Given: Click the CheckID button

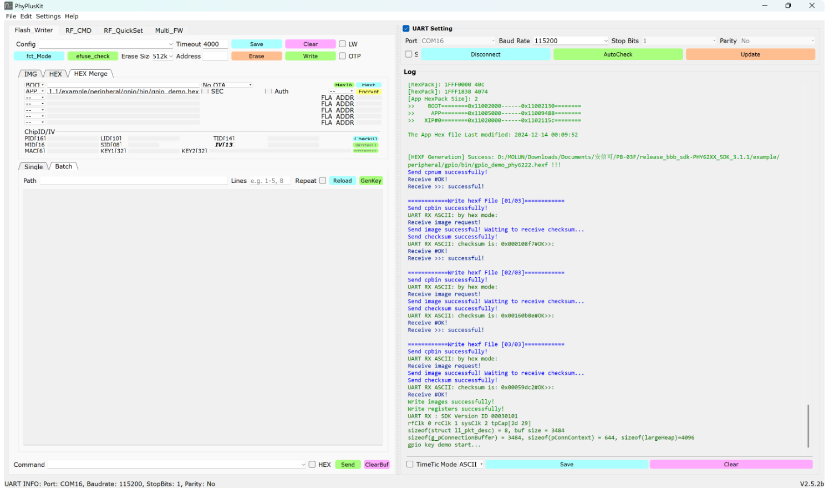Looking at the screenshot, I should tap(366, 139).
